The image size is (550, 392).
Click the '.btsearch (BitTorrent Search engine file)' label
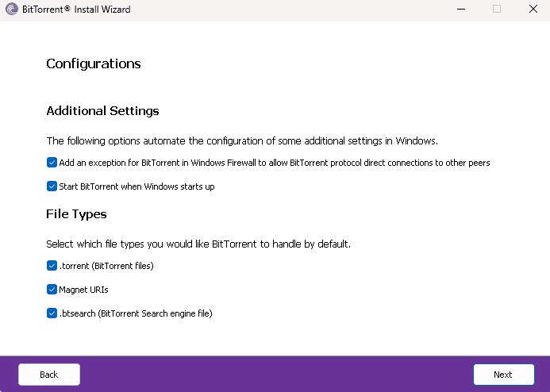coord(136,313)
